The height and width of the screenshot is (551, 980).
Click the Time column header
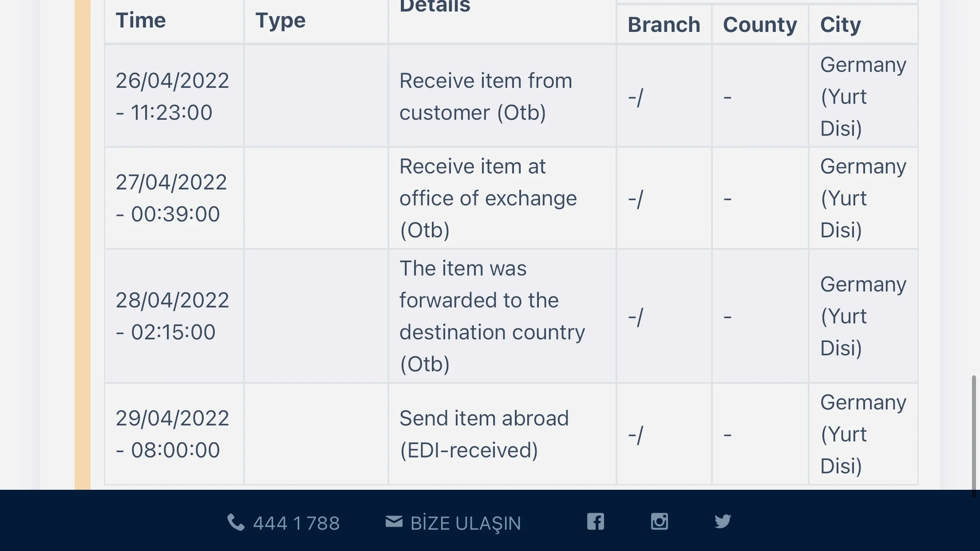pyautogui.click(x=141, y=20)
